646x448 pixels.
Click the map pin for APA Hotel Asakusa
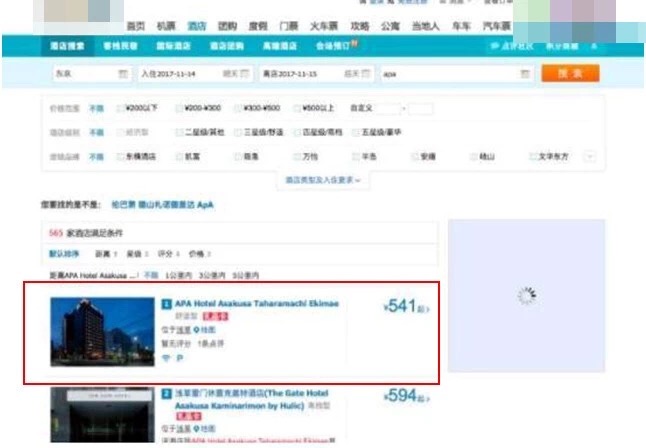tap(197, 330)
